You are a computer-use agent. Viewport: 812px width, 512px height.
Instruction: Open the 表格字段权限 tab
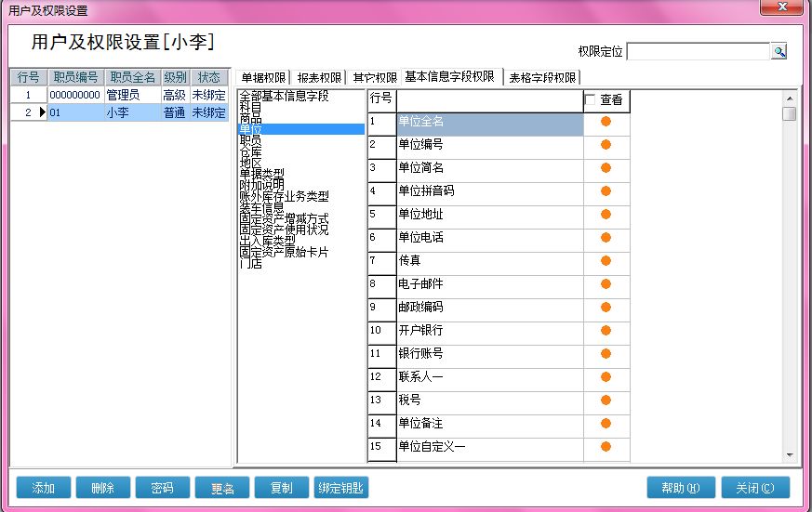(x=541, y=77)
